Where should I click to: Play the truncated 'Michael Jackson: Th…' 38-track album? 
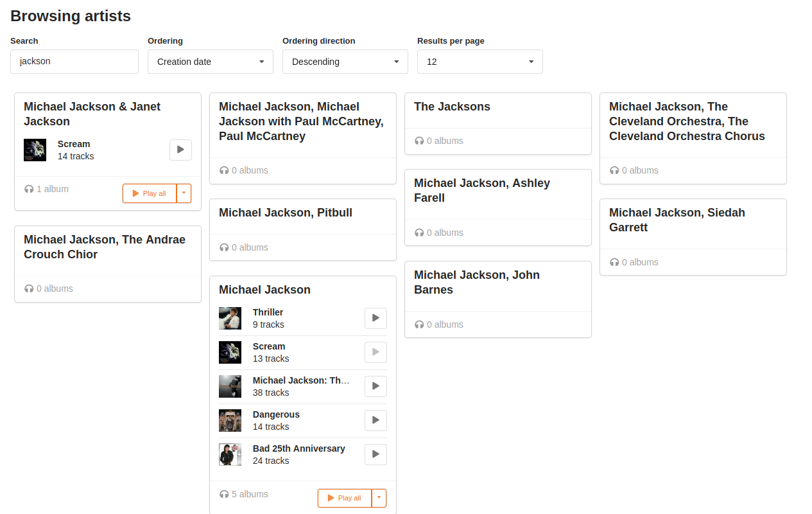pyautogui.click(x=376, y=386)
